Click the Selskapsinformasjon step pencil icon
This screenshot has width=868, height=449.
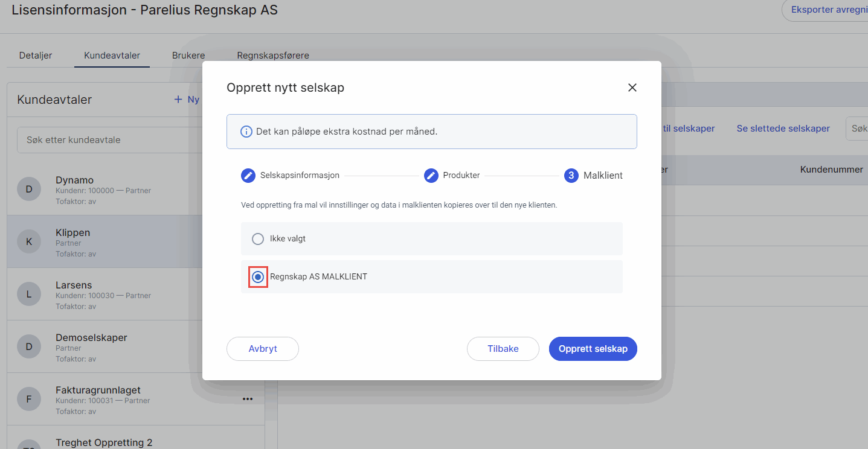[x=248, y=176]
